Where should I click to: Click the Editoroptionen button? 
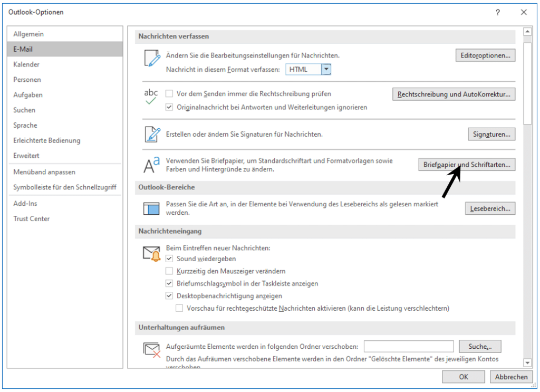pyautogui.click(x=485, y=55)
